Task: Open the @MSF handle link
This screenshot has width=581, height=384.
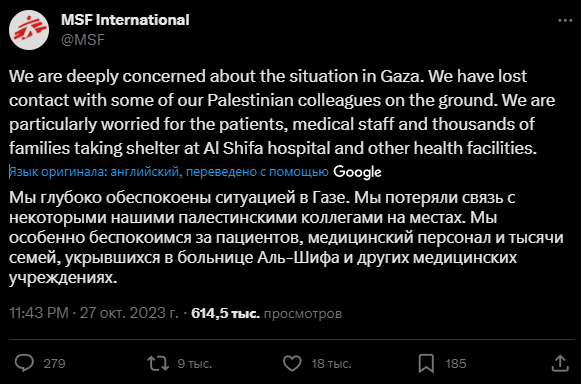Action: (83, 40)
